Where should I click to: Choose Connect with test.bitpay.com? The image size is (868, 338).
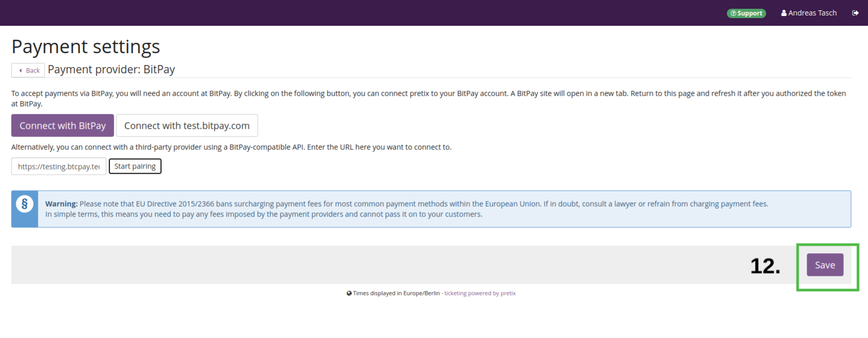click(x=187, y=126)
